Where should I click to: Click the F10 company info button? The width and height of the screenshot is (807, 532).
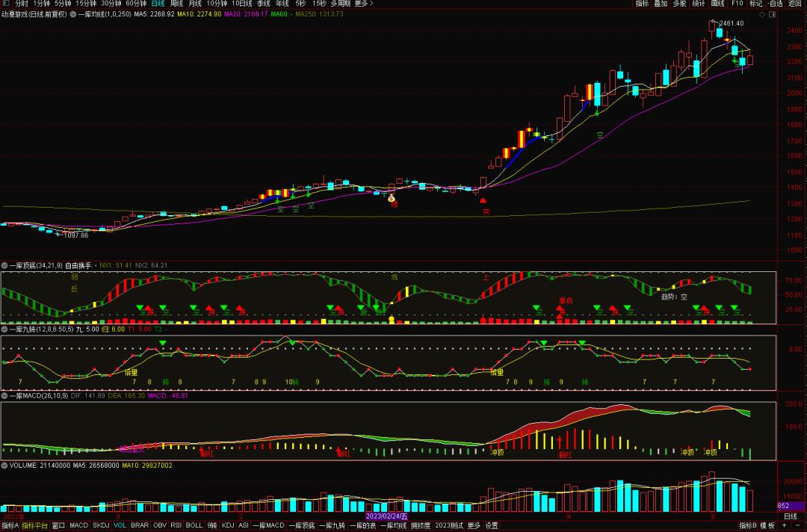[x=738, y=3]
